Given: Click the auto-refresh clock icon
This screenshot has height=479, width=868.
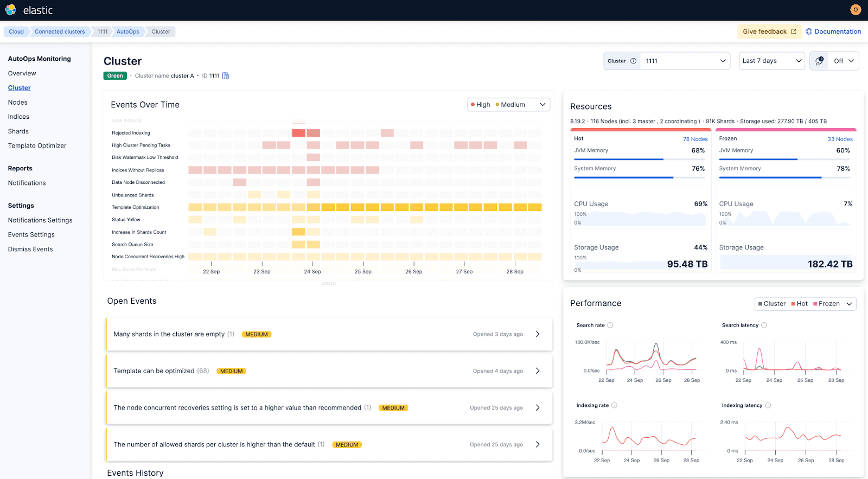Looking at the screenshot, I should tap(820, 61).
